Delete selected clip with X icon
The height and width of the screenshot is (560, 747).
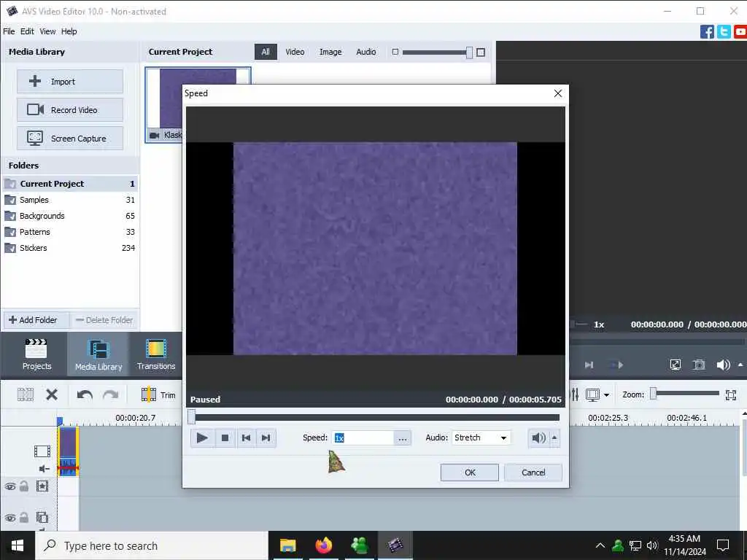[x=52, y=394]
